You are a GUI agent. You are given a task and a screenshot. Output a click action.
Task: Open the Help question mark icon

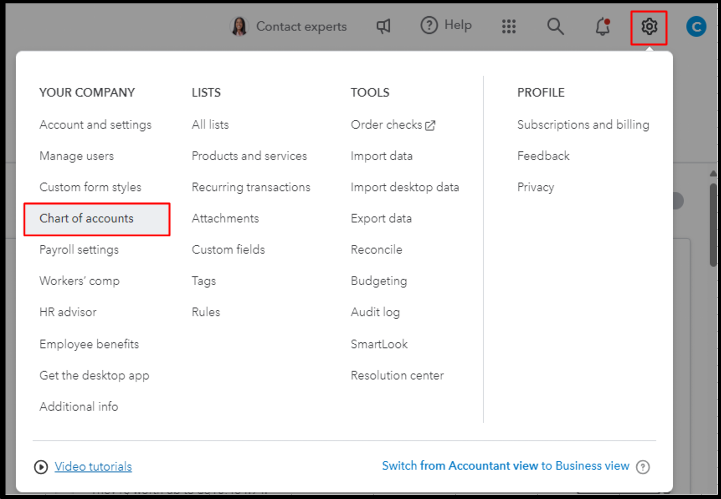(x=429, y=26)
